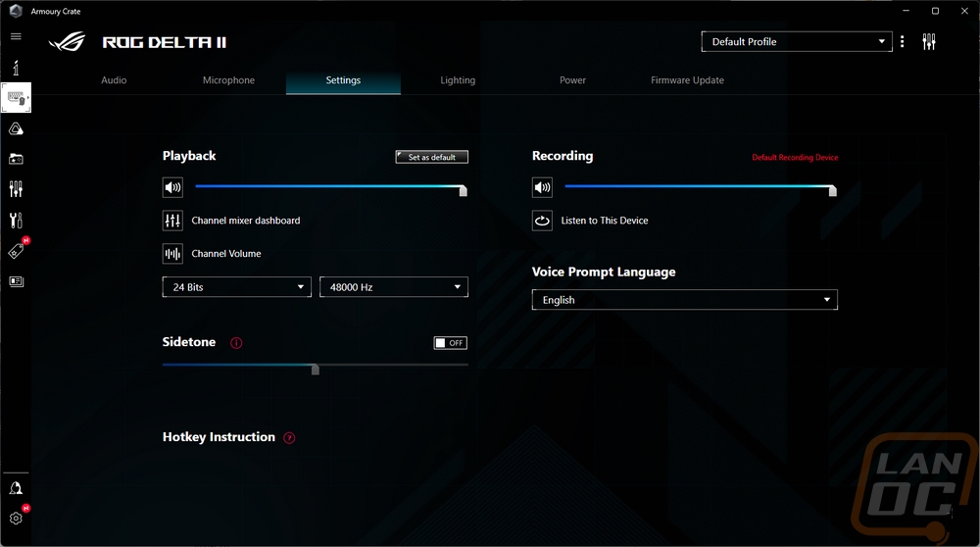Click Default Recording Device red text
Image resolution: width=980 pixels, height=547 pixels.
[x=795, y=158]
